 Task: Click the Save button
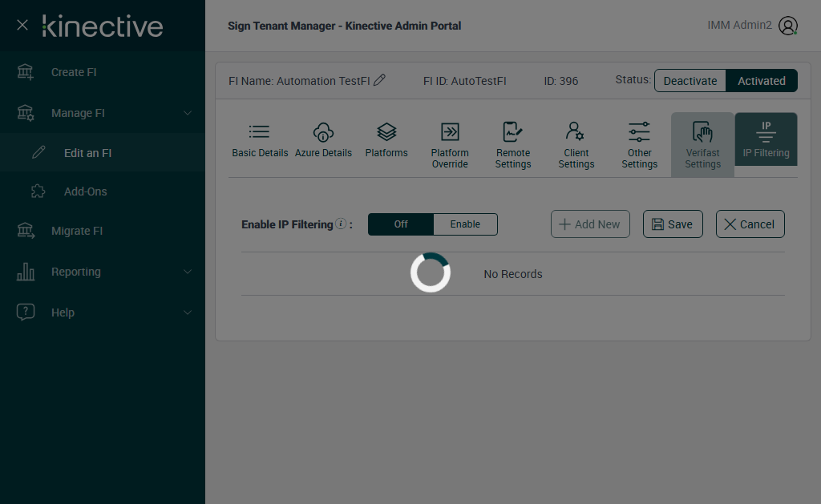coord(673,224)
